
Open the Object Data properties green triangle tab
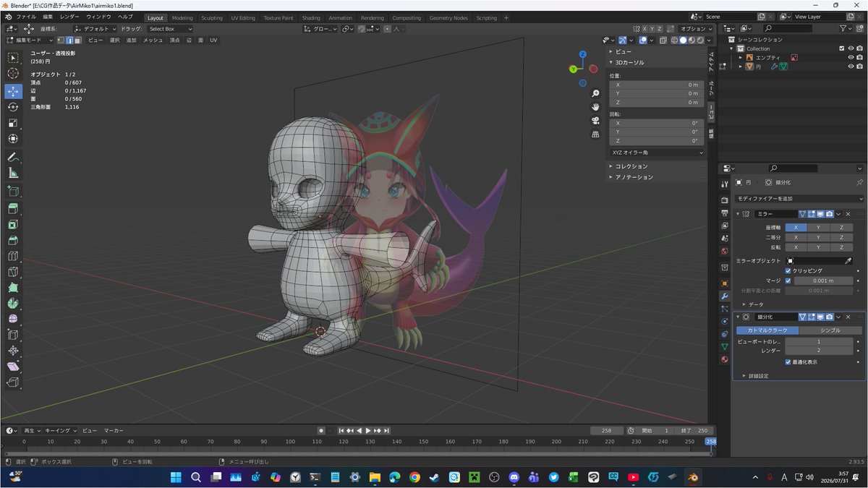click(x=725, y=346)
